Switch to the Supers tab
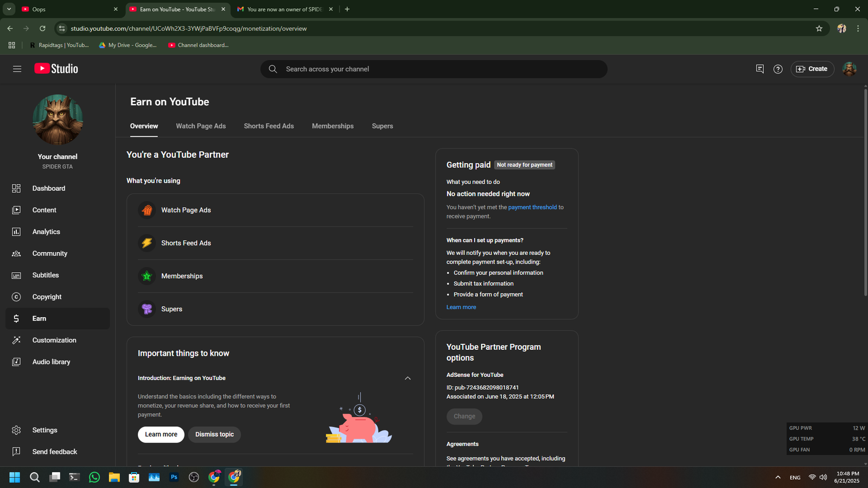 382,126
